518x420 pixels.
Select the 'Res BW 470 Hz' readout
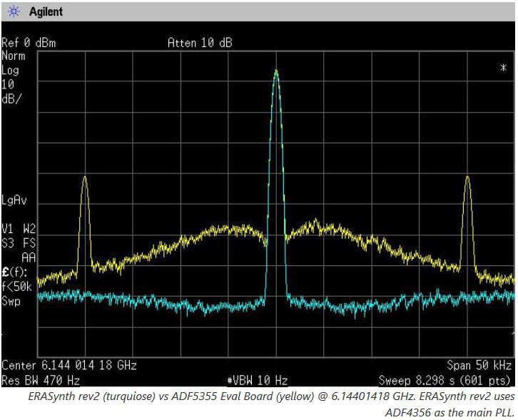point(41,380)
